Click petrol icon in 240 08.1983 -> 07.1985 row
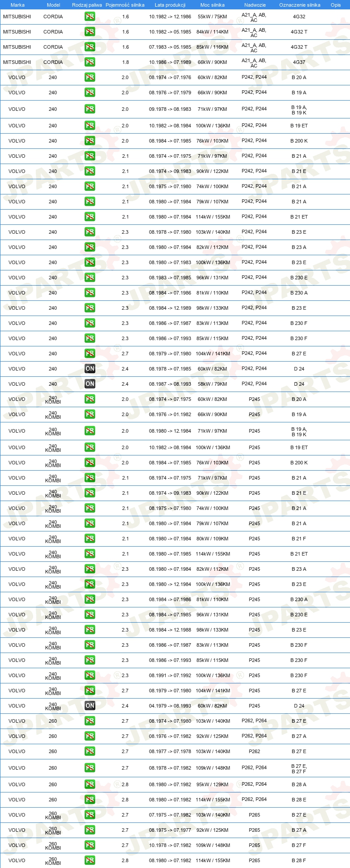 click(90, 278)
